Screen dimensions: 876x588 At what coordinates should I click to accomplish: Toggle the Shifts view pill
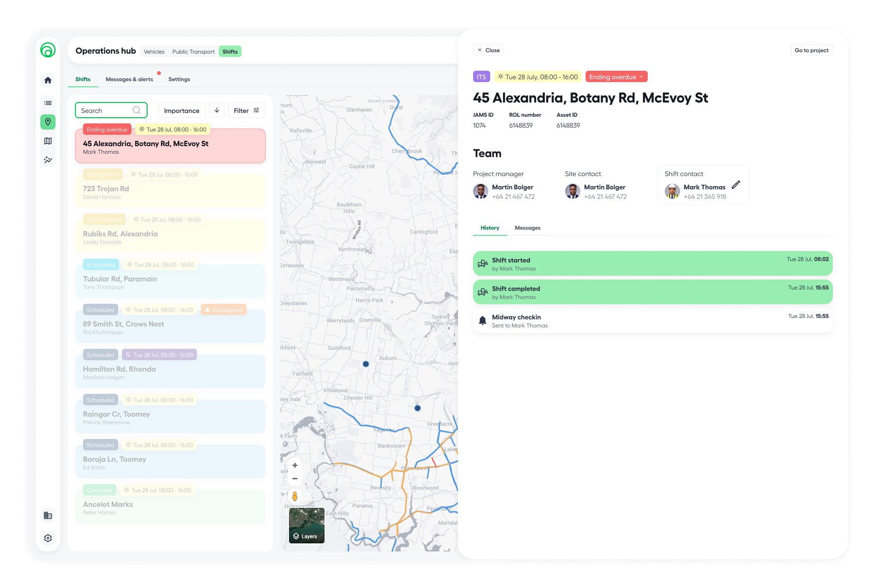point(230,52)
